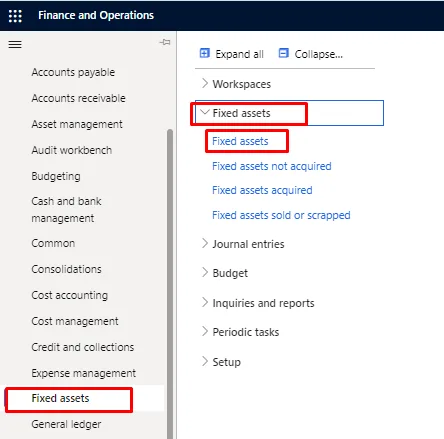Click the Collapse all minus icon
Viewport: 444px width, 439px height.
click(284, 53)
